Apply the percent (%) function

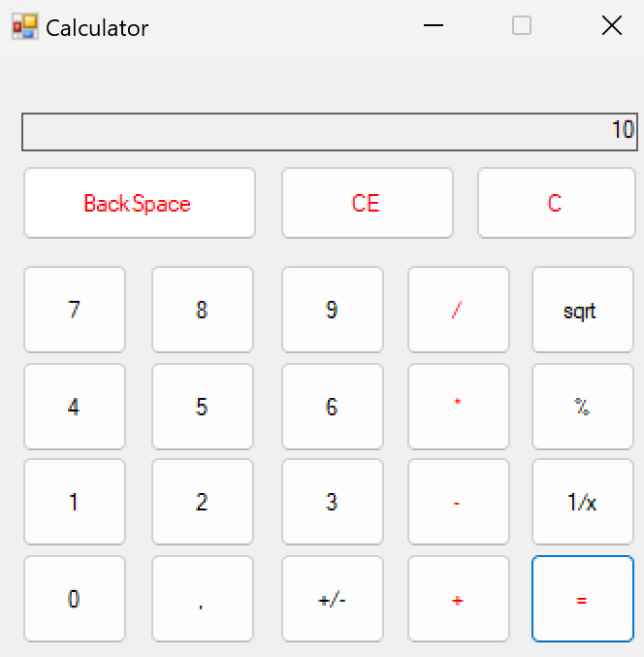click(x=583, y=407)
